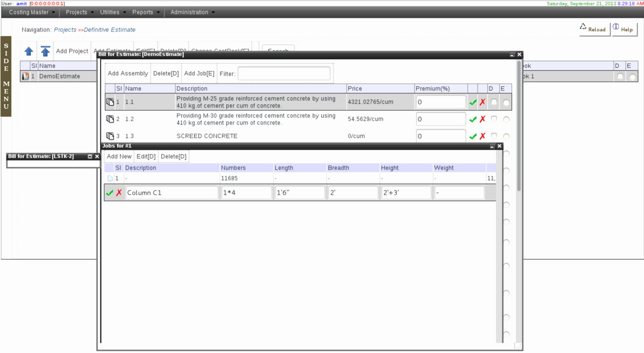Expand the Utilities dropdown
Screen dimensions: 644x353
tap(110, 12)
